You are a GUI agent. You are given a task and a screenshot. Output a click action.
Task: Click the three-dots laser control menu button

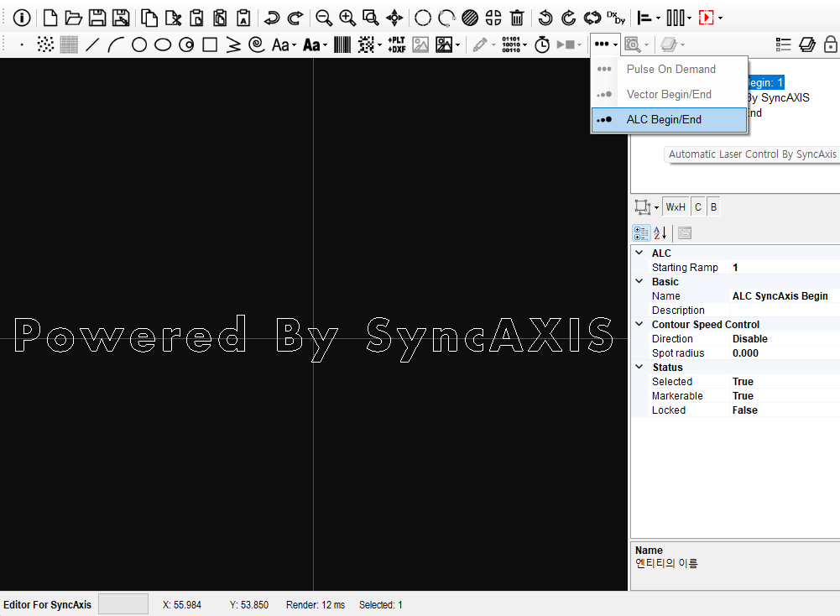pyautogui.click(x=605, y=44)
